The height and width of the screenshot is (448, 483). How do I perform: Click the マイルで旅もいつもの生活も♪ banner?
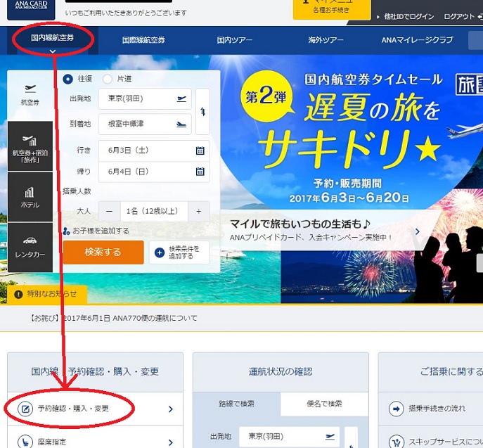[x=326, y=230]
